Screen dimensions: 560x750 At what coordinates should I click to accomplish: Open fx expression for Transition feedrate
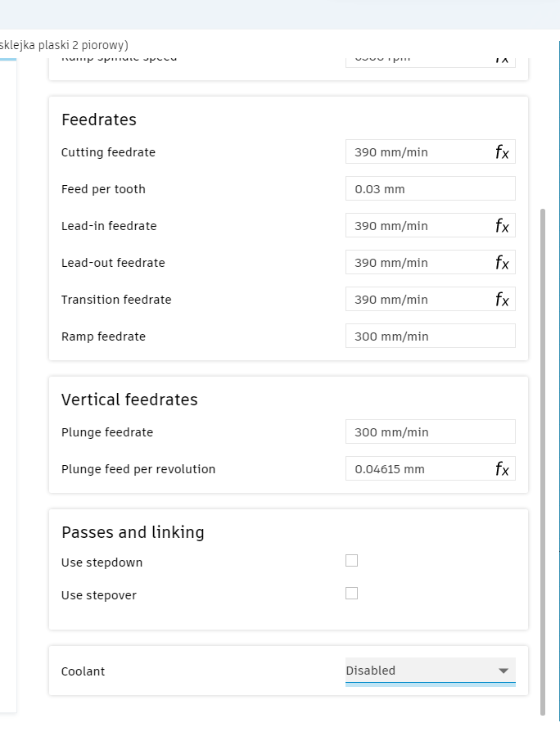(x=502, y=300)
